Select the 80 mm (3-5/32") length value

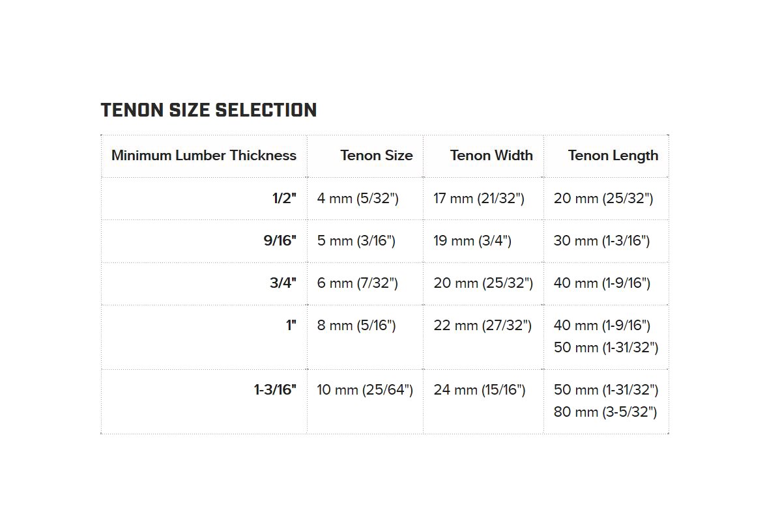coord(605,412)
